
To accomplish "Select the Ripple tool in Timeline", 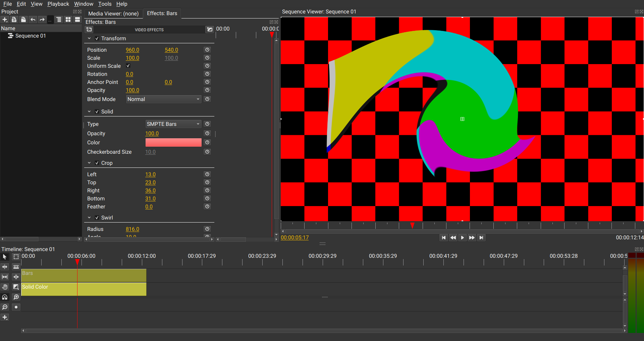I will coord(5,267).
